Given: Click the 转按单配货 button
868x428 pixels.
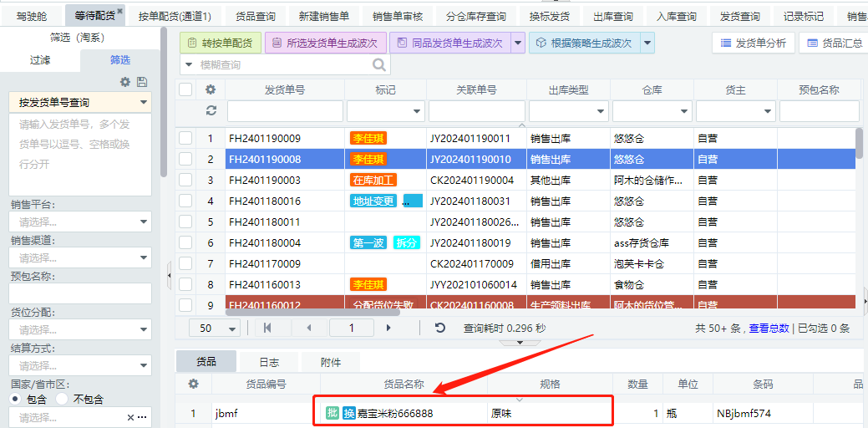Looking at the screenshot, I should coord(221,43).
